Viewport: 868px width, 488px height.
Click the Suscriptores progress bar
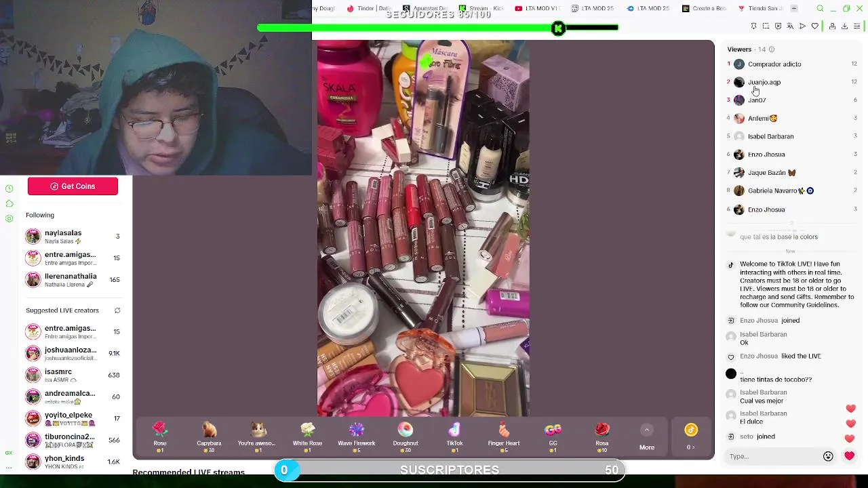(449, 470)
